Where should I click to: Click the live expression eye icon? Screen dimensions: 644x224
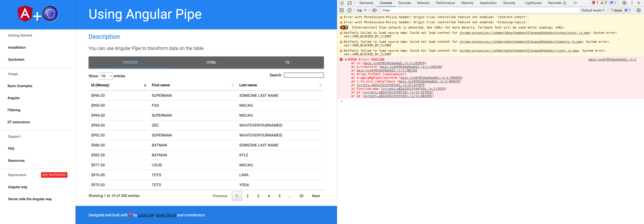(x=374, y=10)
